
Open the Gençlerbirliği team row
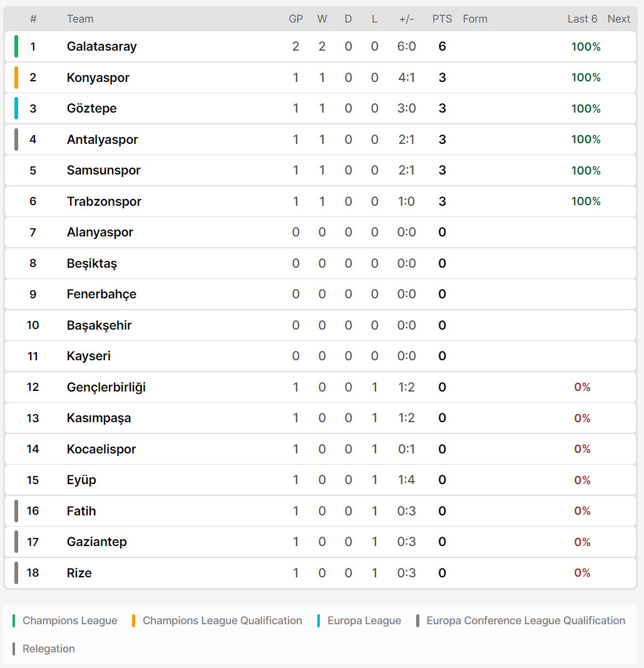[320, 387]
